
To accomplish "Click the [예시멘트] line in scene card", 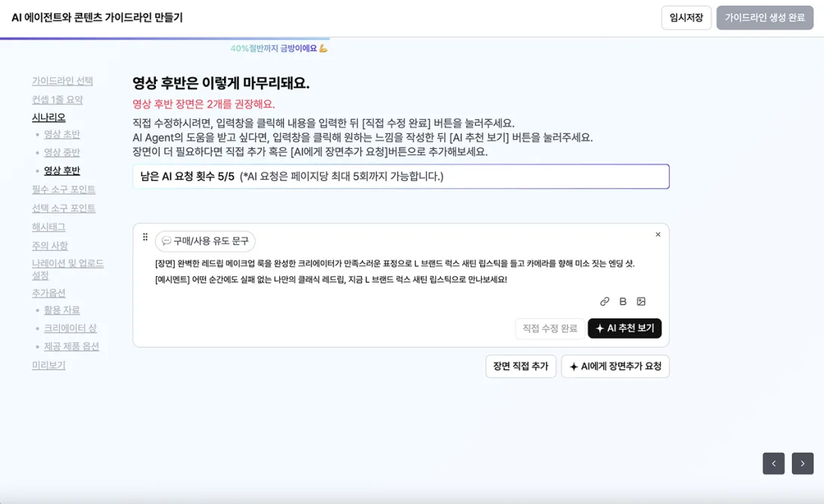I will click(x=330, y=279).
